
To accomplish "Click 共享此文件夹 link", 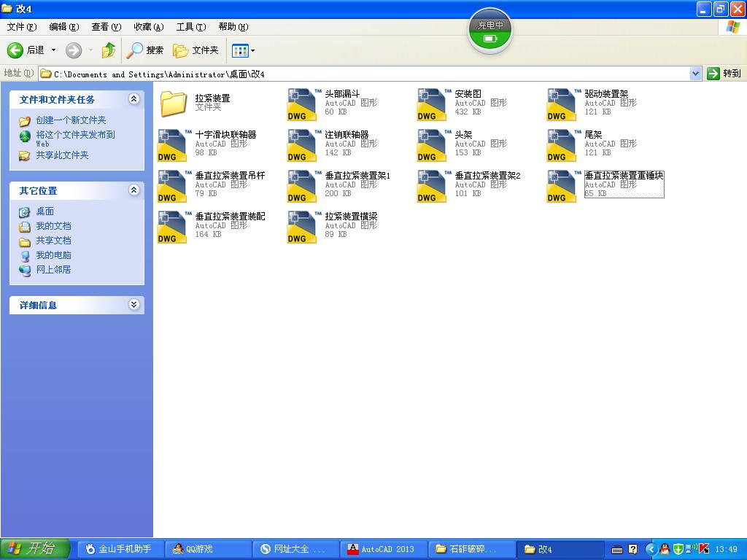I will coord(63,155).
